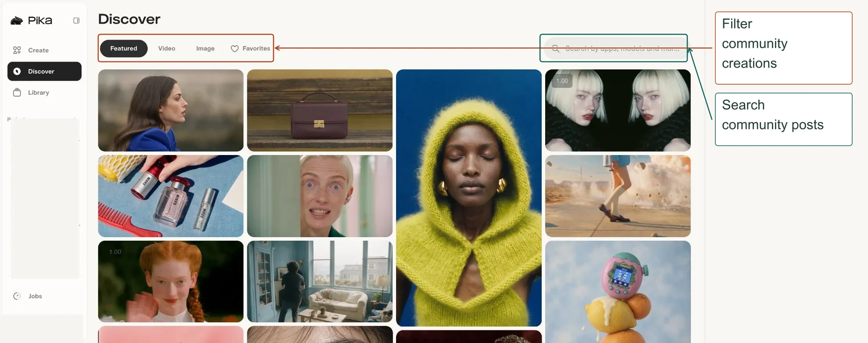
Task: Open the yellow knit hood portrait
Action: point(469,198)
